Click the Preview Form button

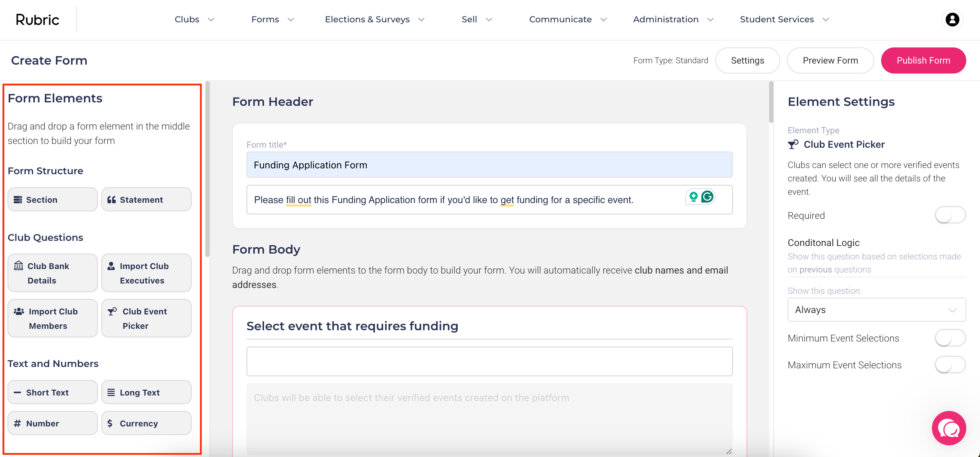[x=830, y=60]
